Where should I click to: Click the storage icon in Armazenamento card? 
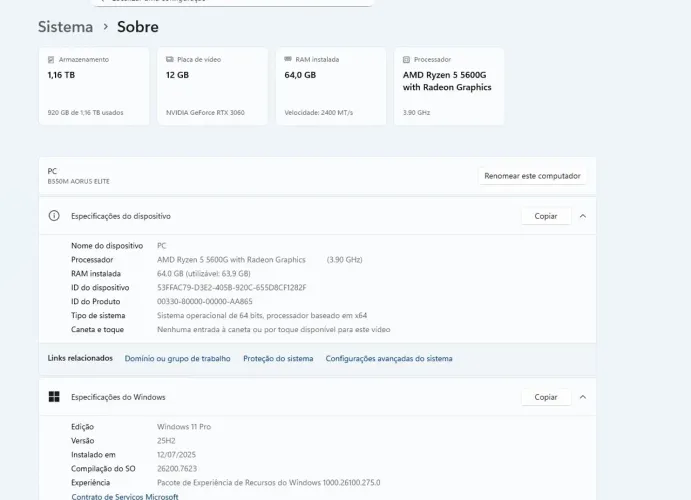point(51,60)
